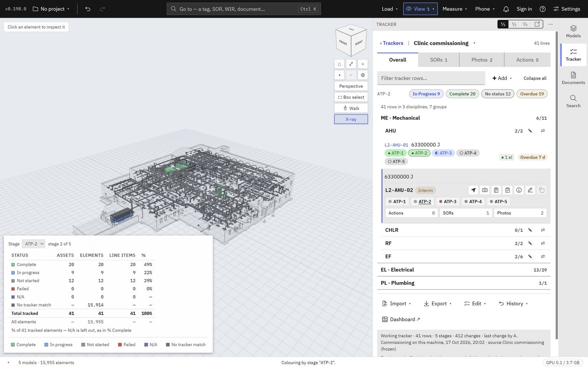Click the Filter tracker rows input field
Image resolution: width=588 pixels, height=368 pixels.
431,78
